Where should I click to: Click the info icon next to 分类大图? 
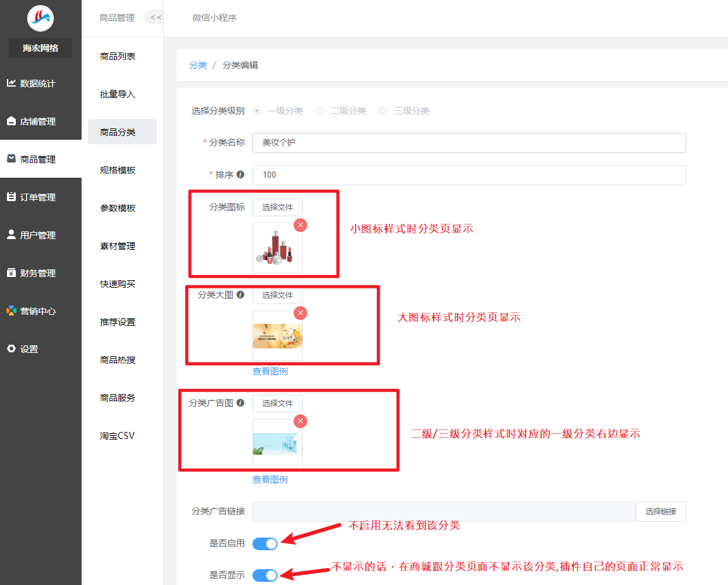click(x=240, y=294)
